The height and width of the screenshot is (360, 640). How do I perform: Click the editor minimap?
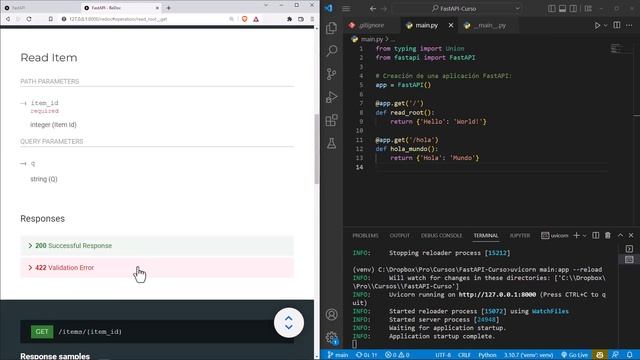tap(620, 49)
